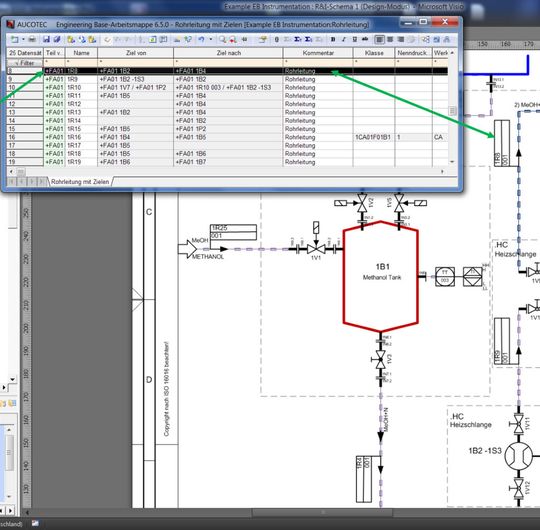Viewport: 540px width, 530px height.
Task: Click the Print icon in worksheet toolbar
Action: (32, 40)
